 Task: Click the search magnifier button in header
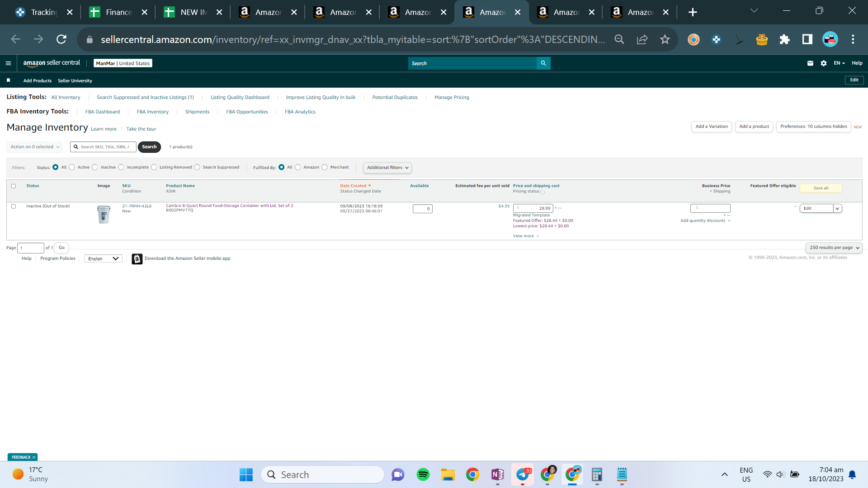(543, 63)
